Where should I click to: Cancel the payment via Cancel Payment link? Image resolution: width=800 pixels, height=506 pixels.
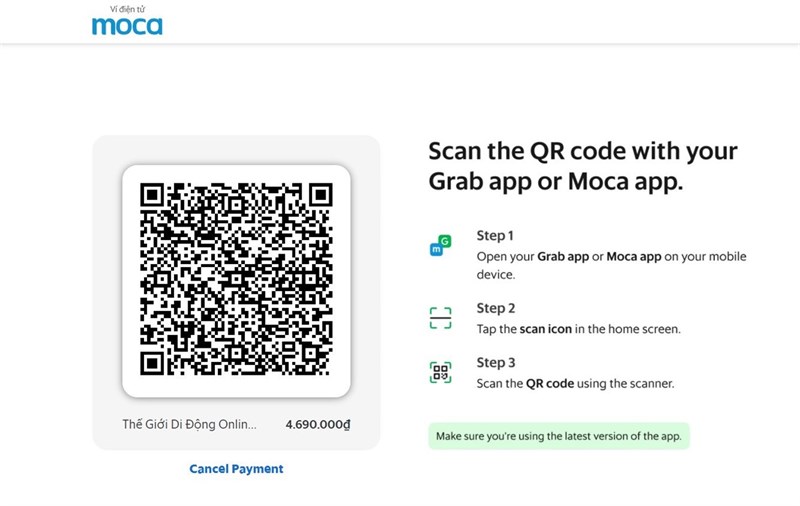tap(236, 469)
